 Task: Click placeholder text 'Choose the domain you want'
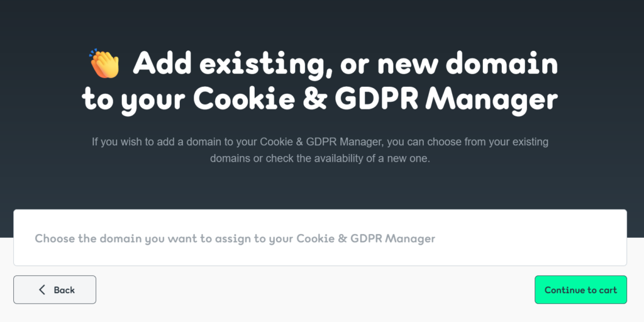pos(116,238)
